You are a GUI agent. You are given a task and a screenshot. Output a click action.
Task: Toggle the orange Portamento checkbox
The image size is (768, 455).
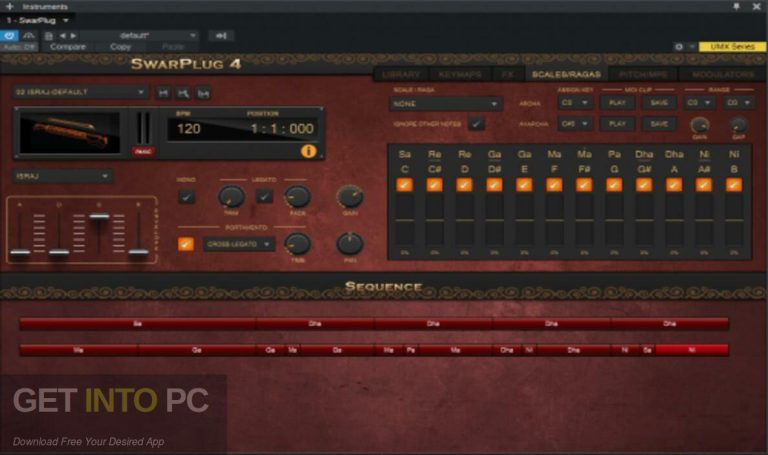point(186,243)
